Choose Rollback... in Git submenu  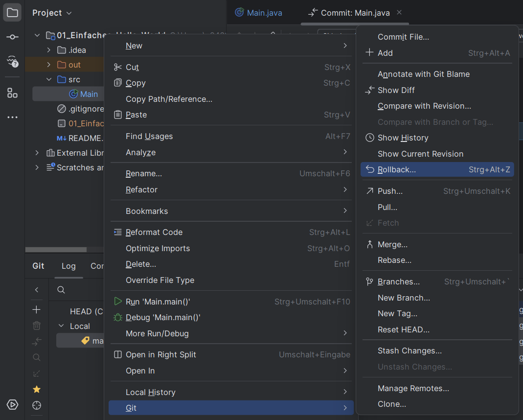pos(437,169)
